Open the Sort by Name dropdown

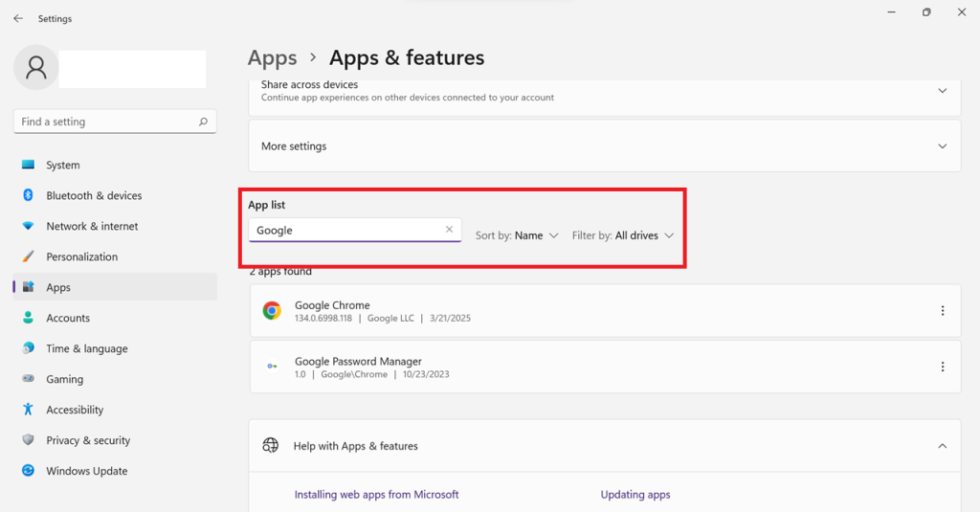[x=516, y=235]
